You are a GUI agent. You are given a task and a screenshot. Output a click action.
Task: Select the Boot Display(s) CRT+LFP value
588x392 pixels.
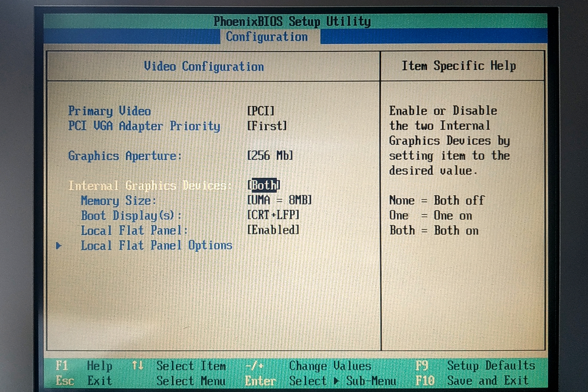(273, 215)
